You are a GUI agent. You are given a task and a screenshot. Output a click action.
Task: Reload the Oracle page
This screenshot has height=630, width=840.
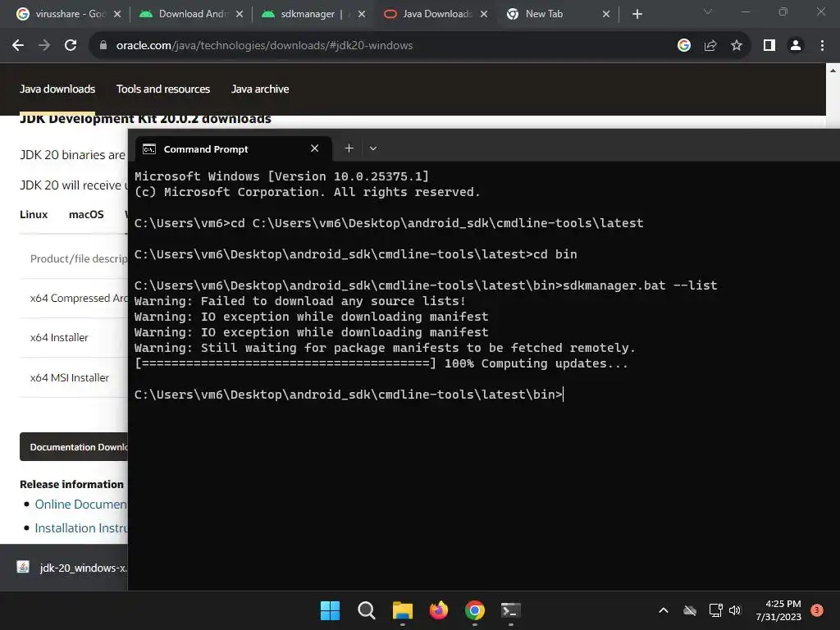pyautogui.click(x=71, y=46)
